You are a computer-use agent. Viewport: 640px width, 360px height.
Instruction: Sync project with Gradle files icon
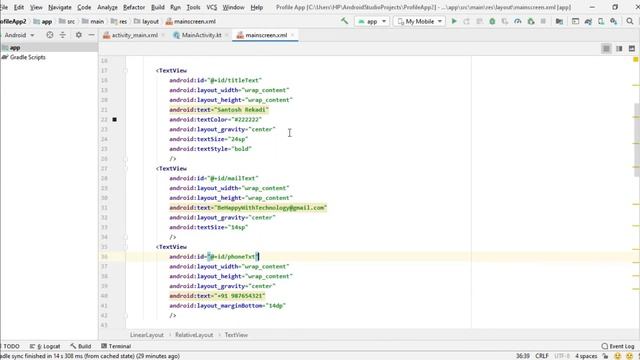pyautogui.click(x=588, y=21)
